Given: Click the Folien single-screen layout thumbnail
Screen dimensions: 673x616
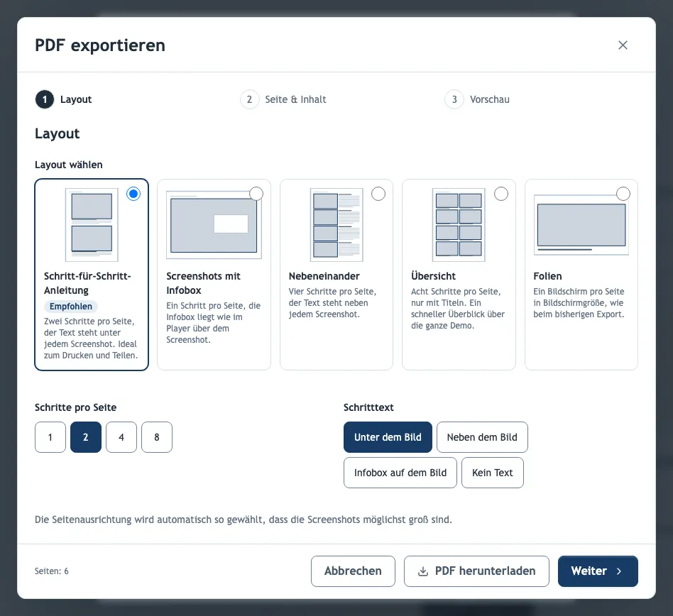Looking at the screenshot, I should click(x=581, y=225).
